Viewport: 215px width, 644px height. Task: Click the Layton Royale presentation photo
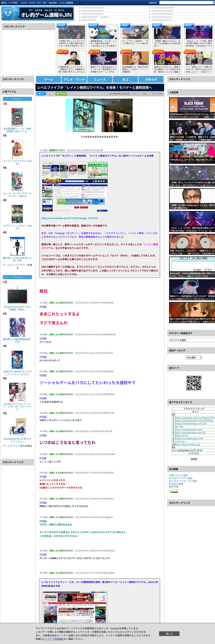[x=99, y=115]
